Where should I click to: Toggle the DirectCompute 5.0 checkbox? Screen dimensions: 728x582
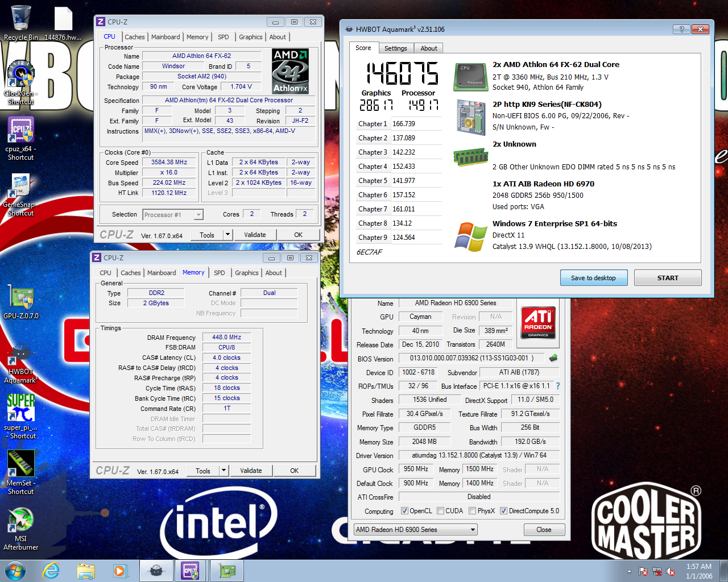(x=503, y=511)
